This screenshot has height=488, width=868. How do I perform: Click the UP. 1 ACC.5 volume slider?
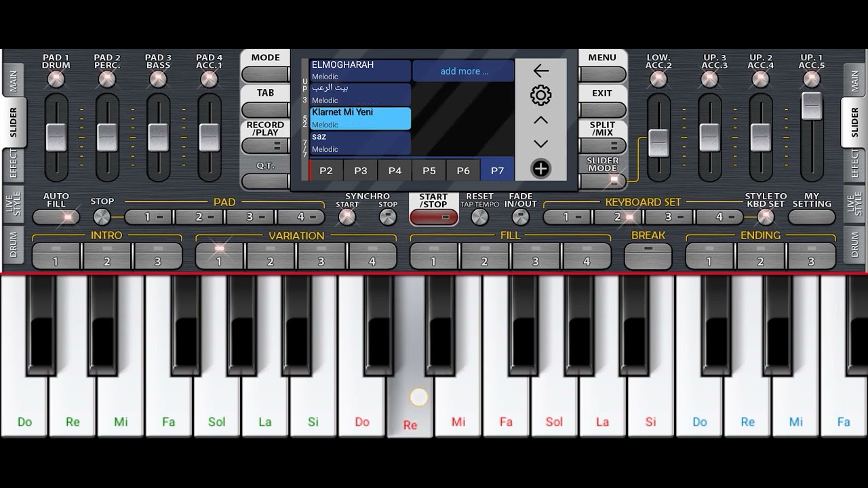coord(812,106)
